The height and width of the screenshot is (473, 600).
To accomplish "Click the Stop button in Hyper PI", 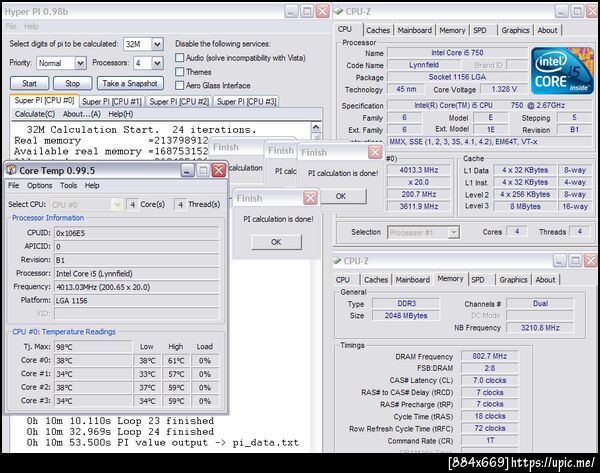I will (x=73, y=83).
